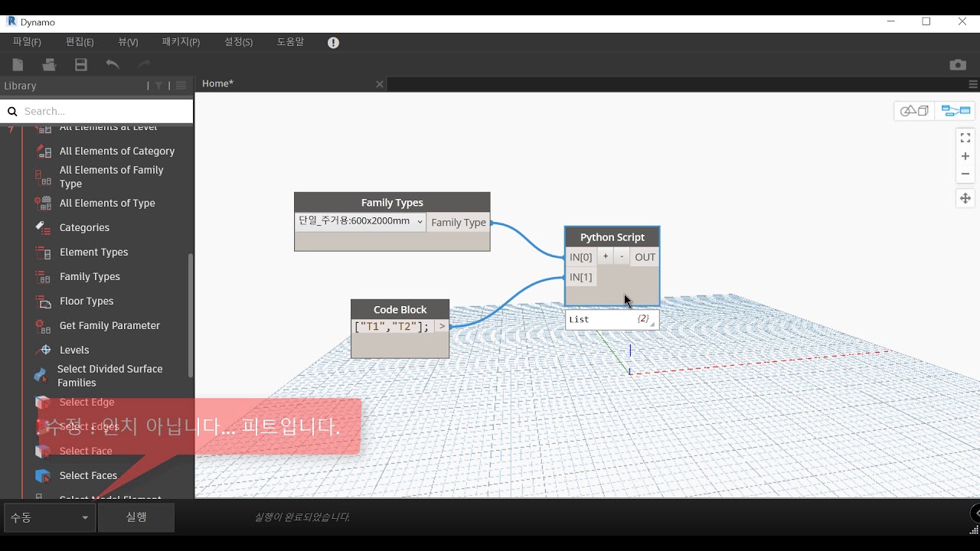
Task: Click the Code Block text ["T1","T2"];
Action: (392, 327)
